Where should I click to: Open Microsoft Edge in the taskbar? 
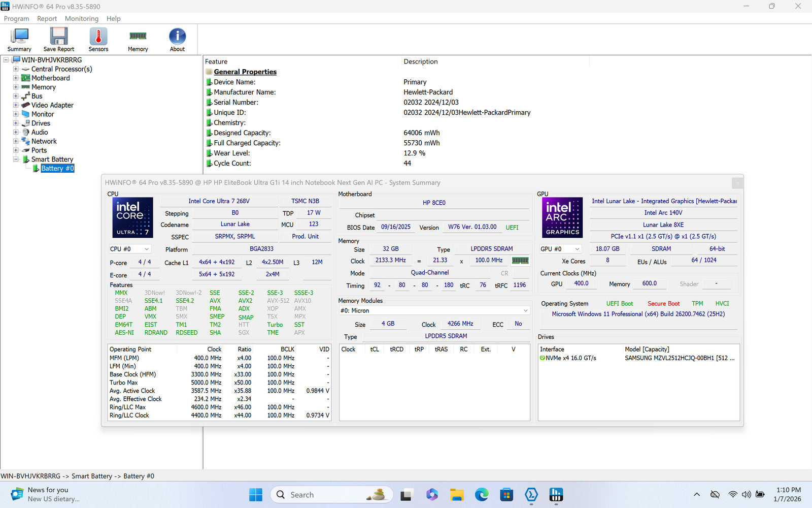click(x=482, y=495)
